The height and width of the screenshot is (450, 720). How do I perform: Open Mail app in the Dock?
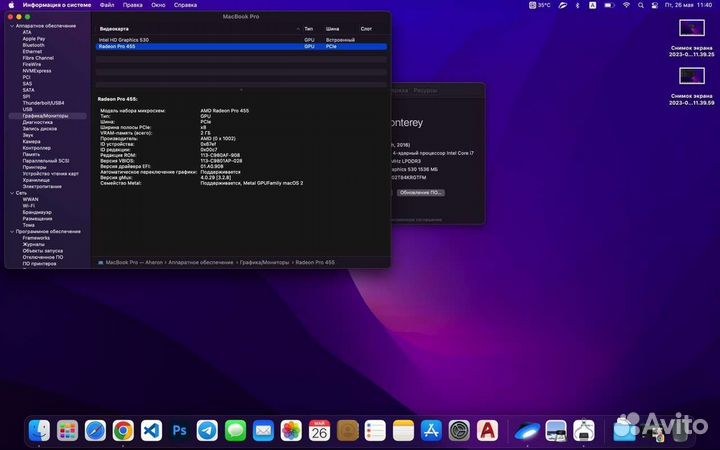264,431
